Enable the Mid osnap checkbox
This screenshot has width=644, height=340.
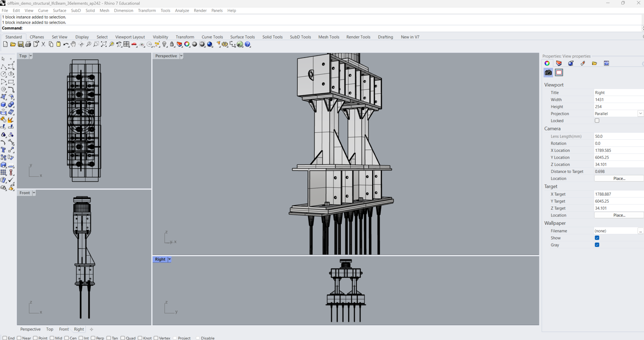tap(52, 338)
